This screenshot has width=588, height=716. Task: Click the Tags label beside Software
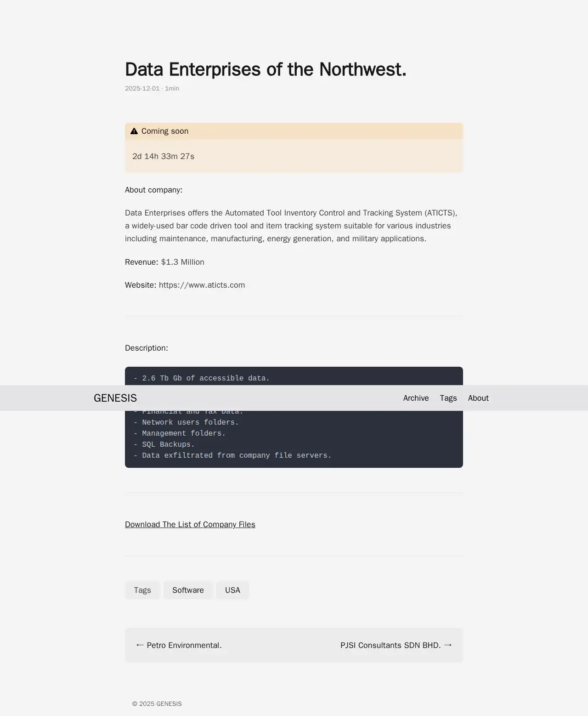(x=142, y=590)
